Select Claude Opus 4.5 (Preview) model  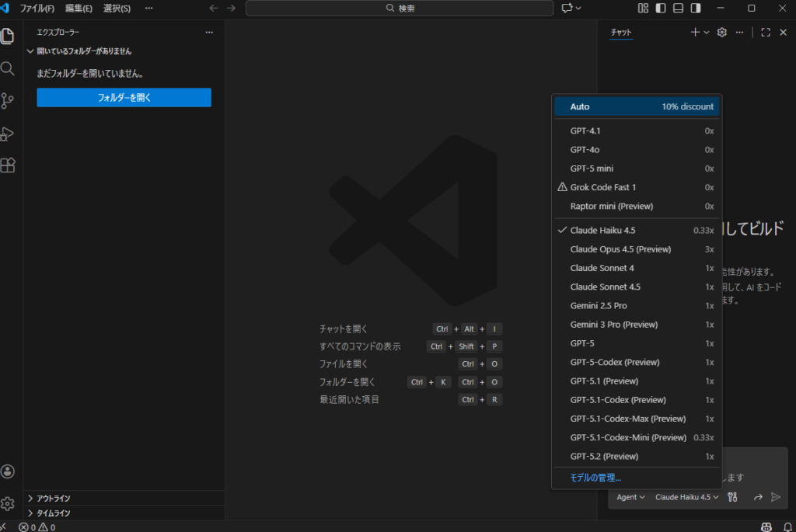click(620, 249)
